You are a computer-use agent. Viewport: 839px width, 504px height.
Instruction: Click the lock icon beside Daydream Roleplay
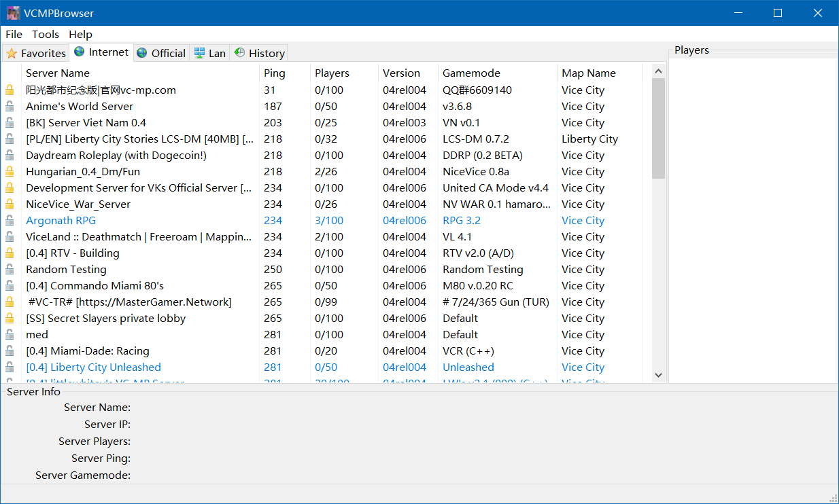pos(10,155)
